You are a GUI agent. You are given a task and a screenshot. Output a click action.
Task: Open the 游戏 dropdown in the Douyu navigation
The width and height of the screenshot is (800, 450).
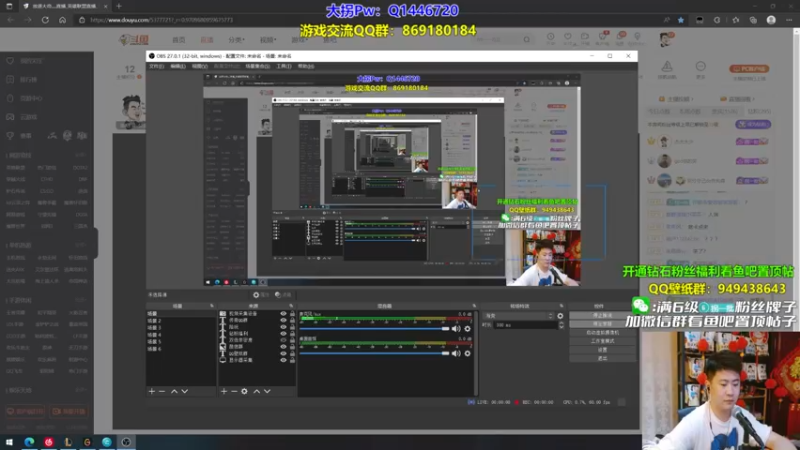(x=299, y=40)
